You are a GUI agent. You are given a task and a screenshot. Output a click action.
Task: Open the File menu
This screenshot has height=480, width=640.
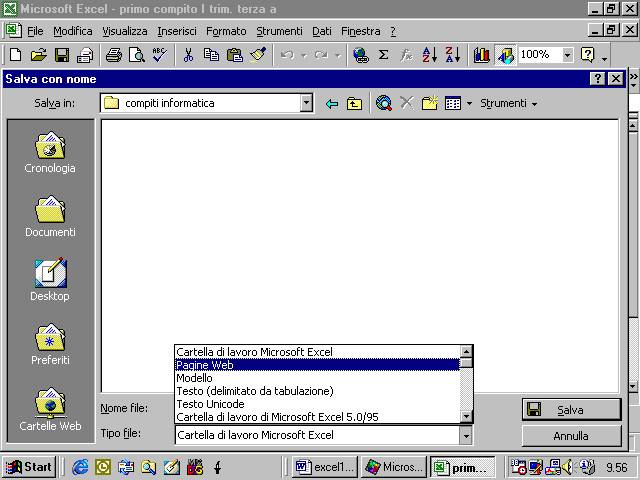click(x=35, y=31)
